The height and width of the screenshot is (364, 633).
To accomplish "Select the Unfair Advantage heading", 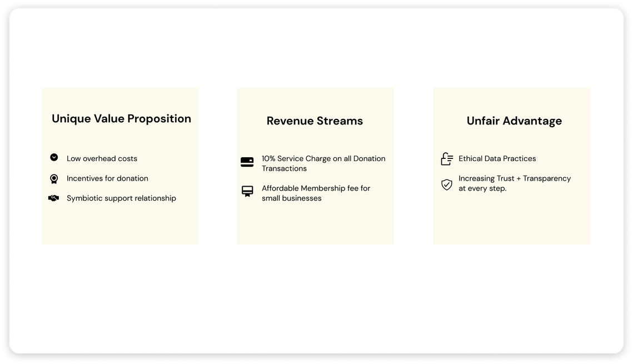I will 514,121.
